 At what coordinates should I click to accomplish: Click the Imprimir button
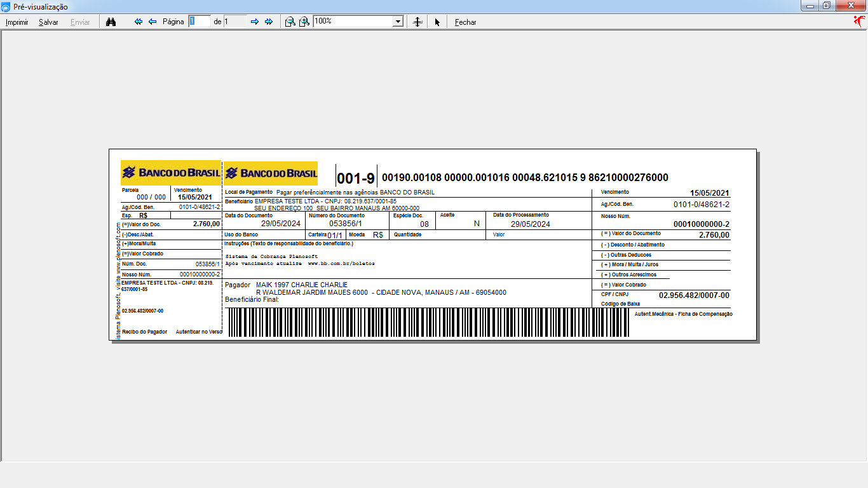pyautogui.click(x=17, y=22)
